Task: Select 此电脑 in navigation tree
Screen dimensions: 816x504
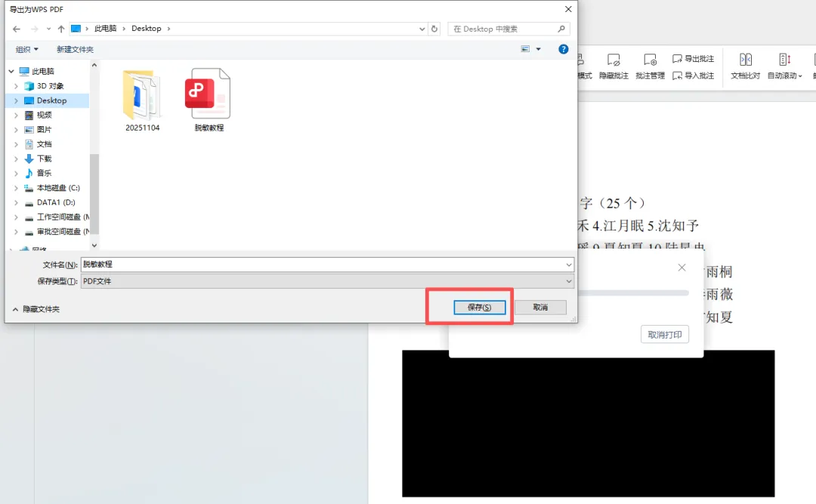Action: point(42,71)
